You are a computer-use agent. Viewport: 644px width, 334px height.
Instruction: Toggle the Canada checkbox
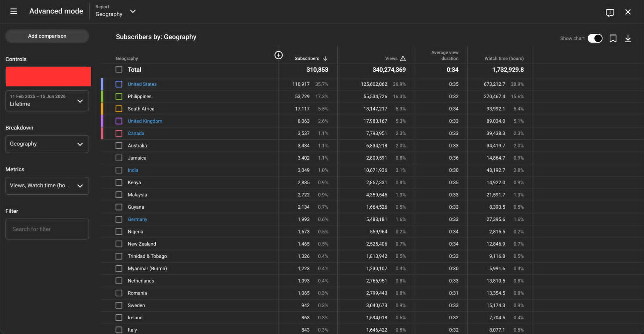(x=119, y=133)
